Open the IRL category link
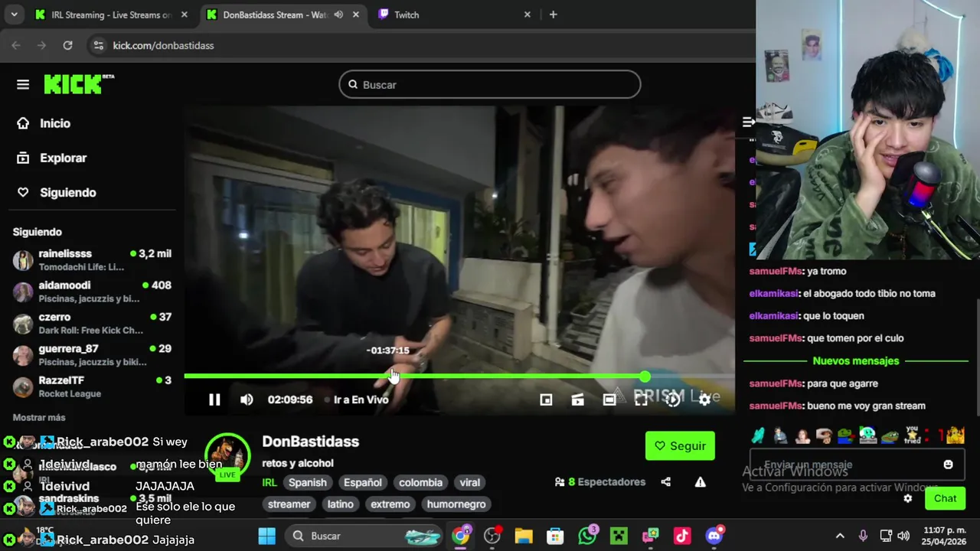Screen dimensions: 980x551 point(269,483)
